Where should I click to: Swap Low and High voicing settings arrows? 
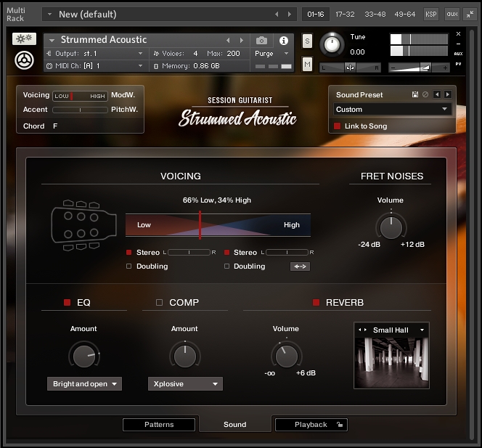pos(300,266)
